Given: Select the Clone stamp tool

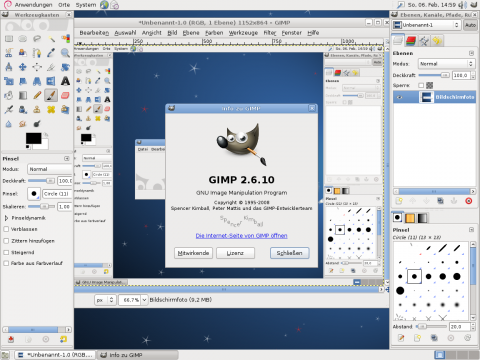Looking at the screenshot, I should 37,109.
